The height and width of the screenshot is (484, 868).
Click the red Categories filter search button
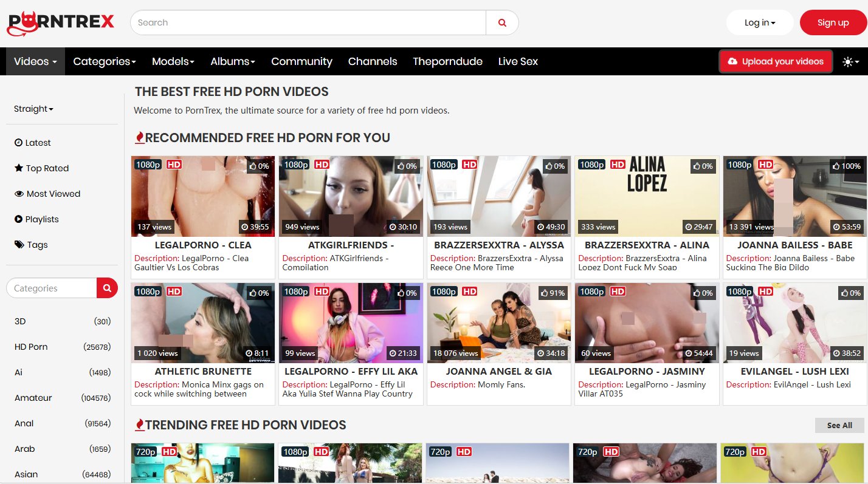[107, 288]
